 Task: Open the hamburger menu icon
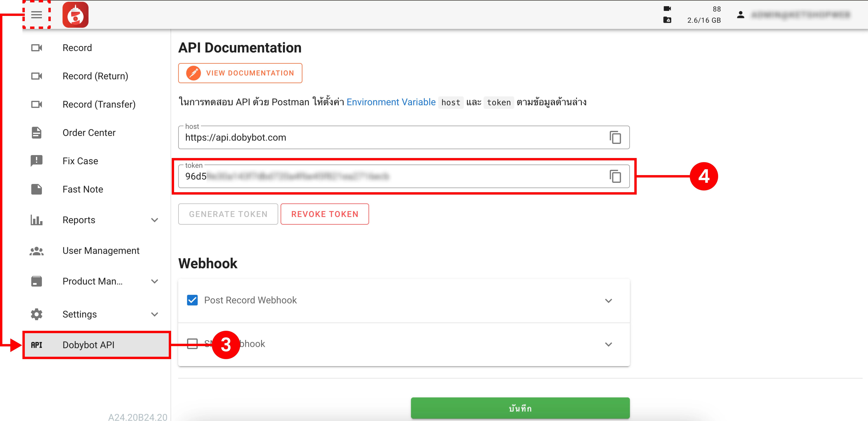tap(36, 14)
